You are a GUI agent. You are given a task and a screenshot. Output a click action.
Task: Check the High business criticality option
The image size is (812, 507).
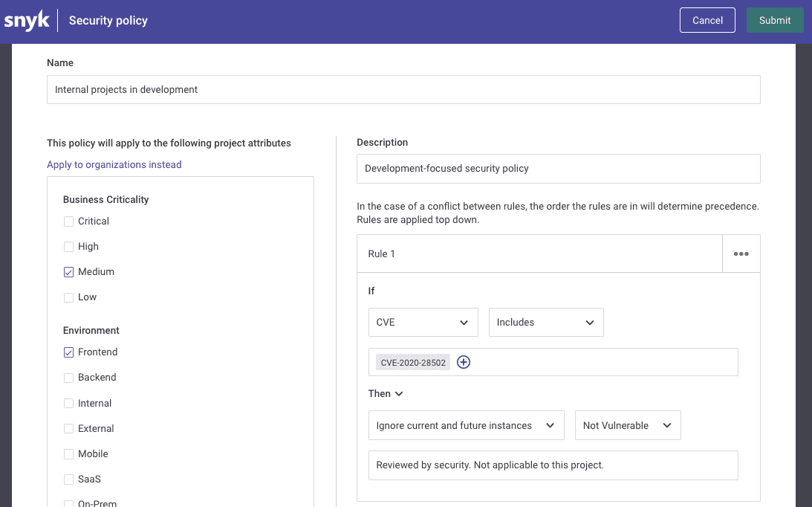[68, 246]
